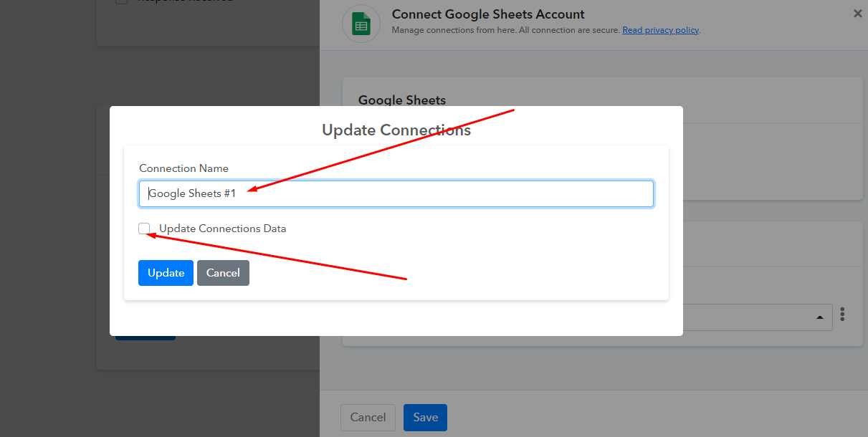868x437 pixels.
Task: Click Save in the side panel
Action: tap(425, 418)
